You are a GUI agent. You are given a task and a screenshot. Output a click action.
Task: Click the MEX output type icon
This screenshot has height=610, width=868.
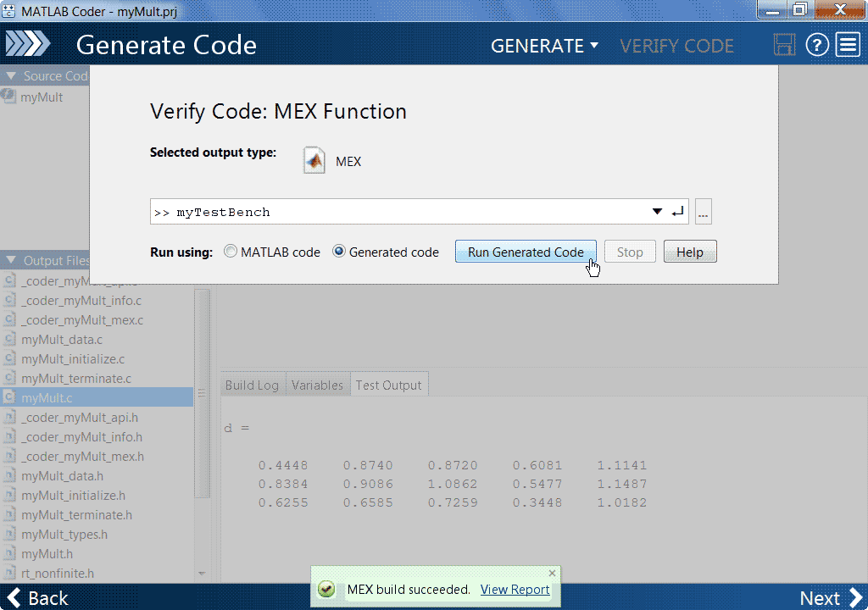pos(314,160)
